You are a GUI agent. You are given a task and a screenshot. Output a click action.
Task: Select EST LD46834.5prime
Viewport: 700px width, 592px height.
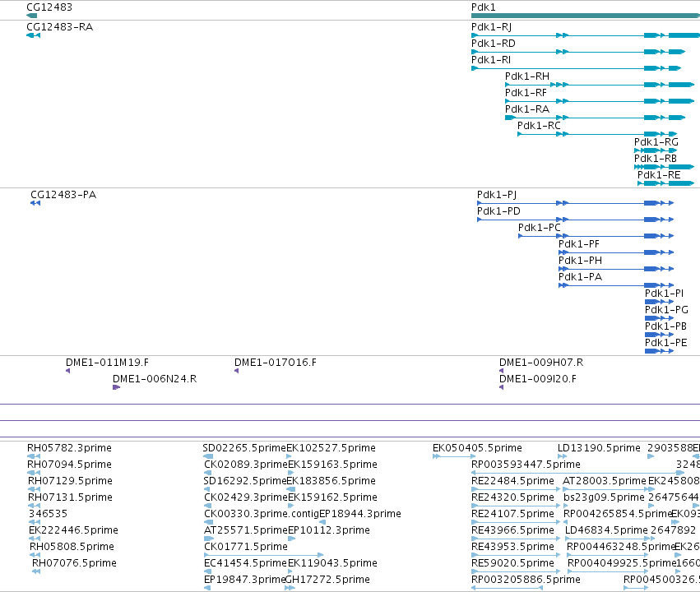[606, 530]
